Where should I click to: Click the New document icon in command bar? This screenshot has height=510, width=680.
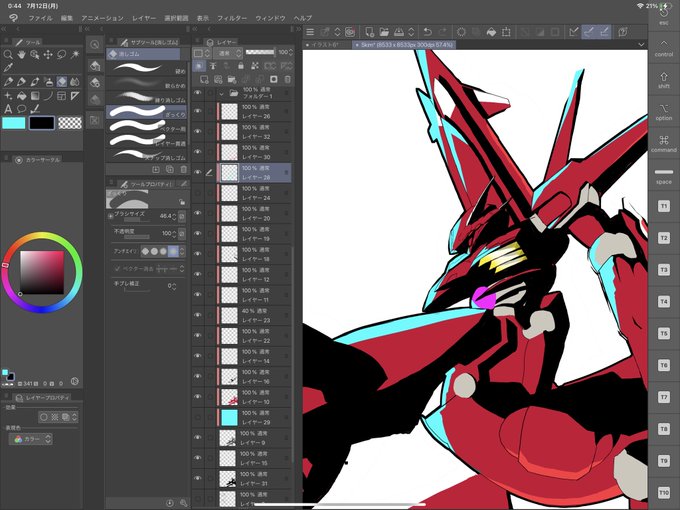369,32
